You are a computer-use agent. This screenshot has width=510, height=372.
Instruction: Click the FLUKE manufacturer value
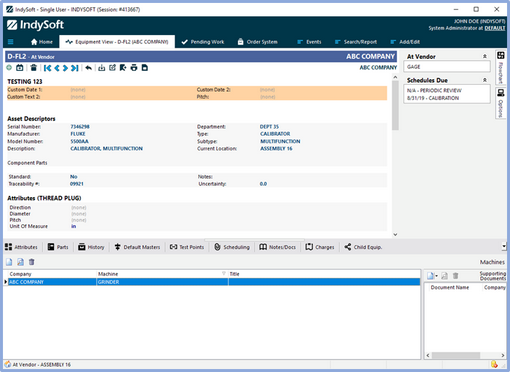click(x=78, y=134)
